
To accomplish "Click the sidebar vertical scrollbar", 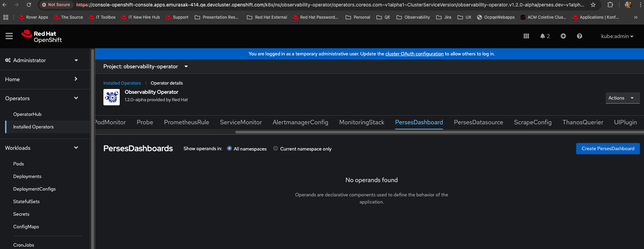I will pyautogui.click(x=92, y=149).
